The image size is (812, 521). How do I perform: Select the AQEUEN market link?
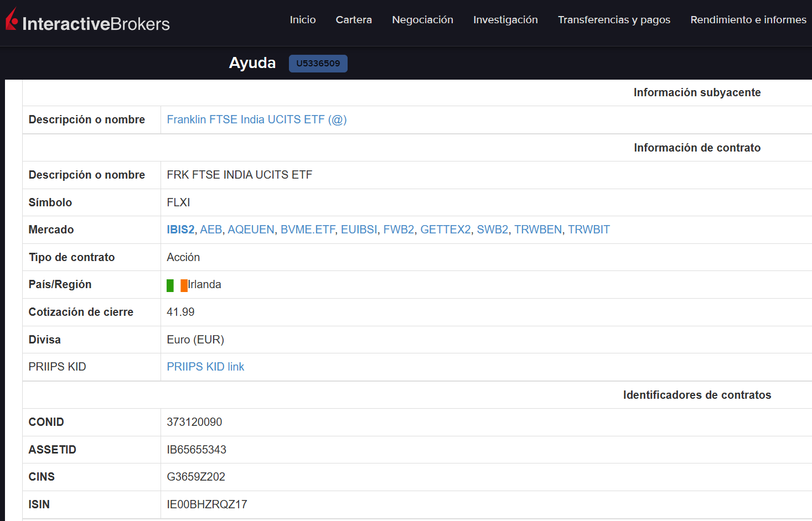coord(251,230)
